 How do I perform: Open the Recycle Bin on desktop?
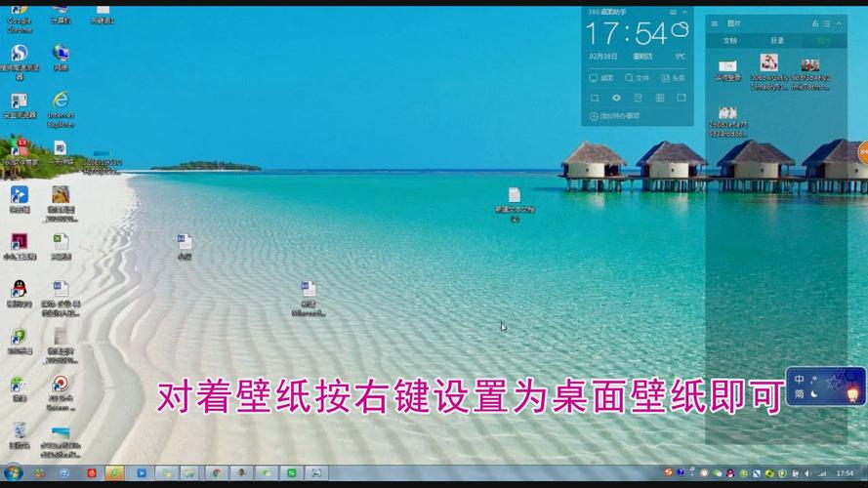click(20, 435)
